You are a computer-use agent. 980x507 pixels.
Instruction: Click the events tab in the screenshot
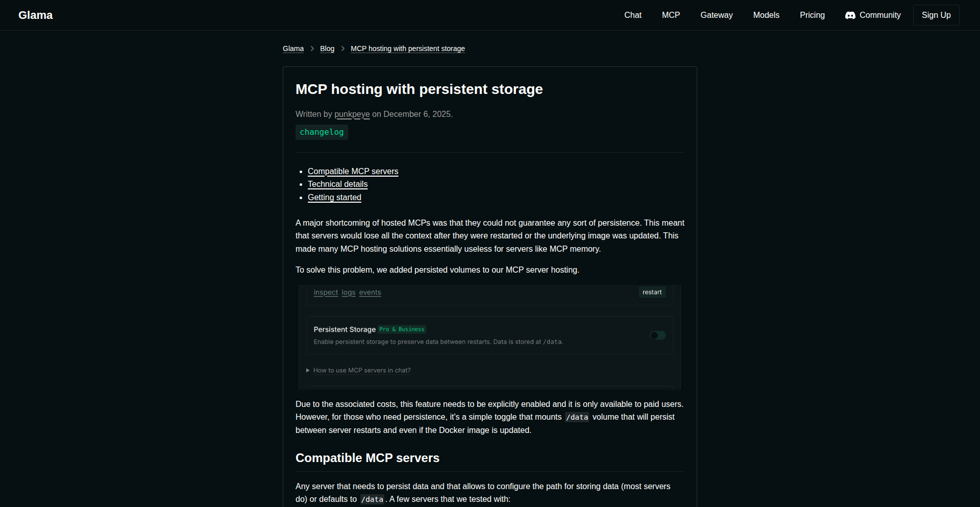pyautogui.click(x=370, y=293)
